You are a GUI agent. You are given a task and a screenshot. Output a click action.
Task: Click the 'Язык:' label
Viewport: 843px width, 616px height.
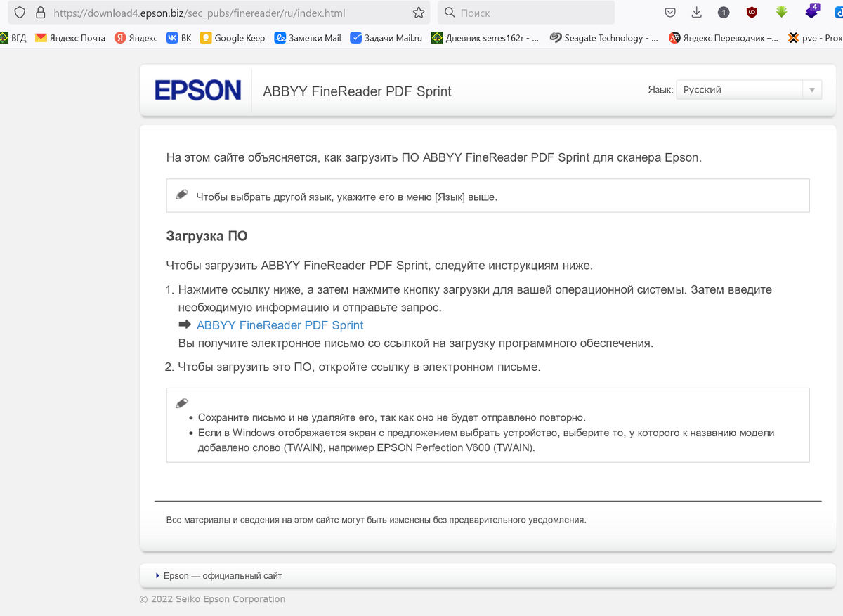(x=660, y=90)
